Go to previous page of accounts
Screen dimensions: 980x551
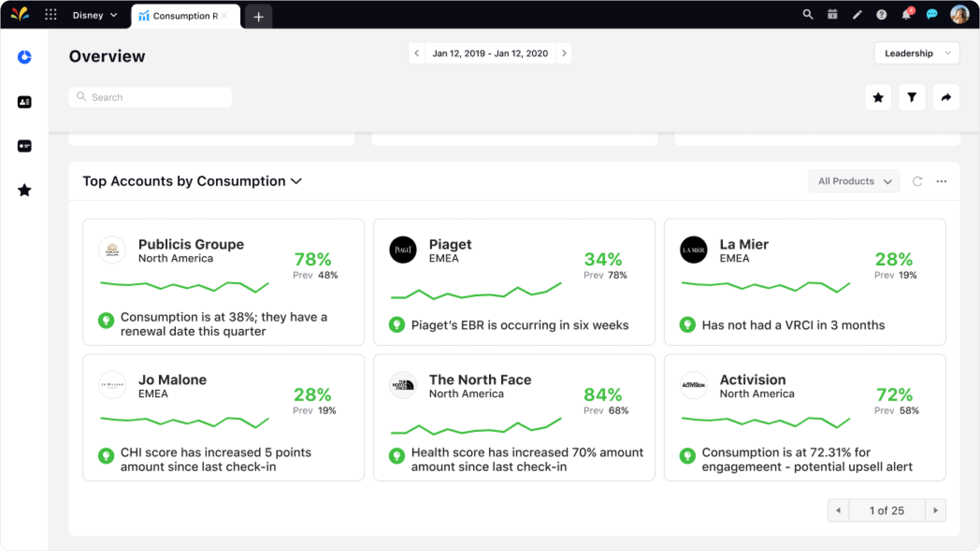coord(838,510)
